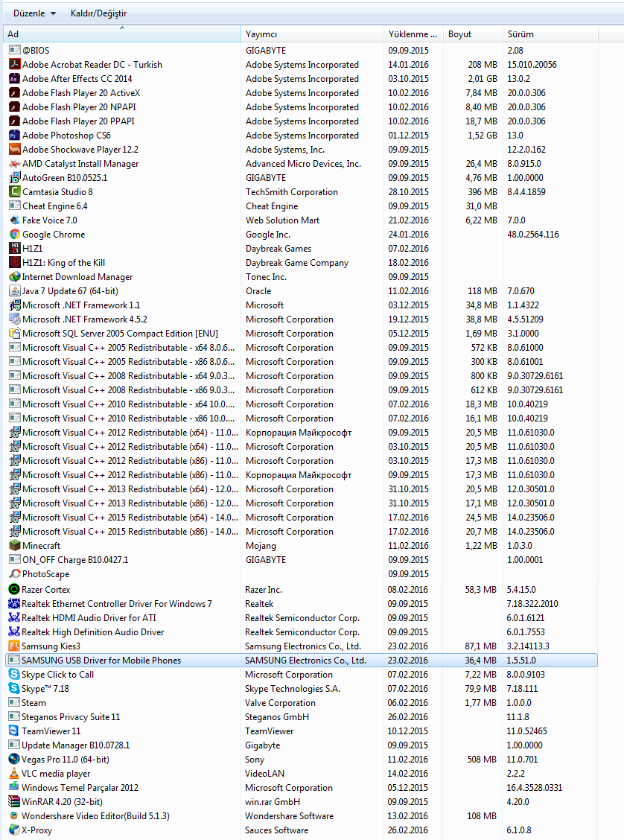Viewport: 624px width, 840px height.
Task: Click Skype 7.18 icon
Action: click(14, 688)
